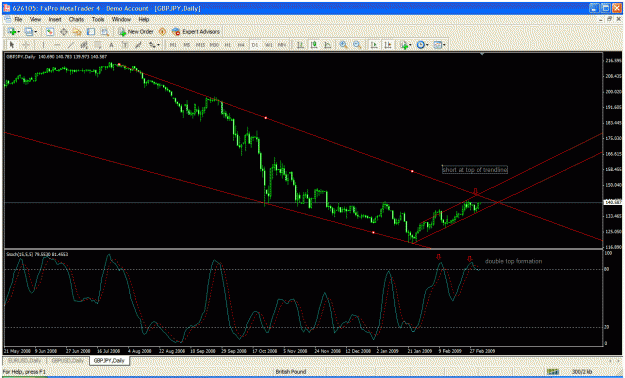
Task: Open the Tools menu
Action: point(98,19)
